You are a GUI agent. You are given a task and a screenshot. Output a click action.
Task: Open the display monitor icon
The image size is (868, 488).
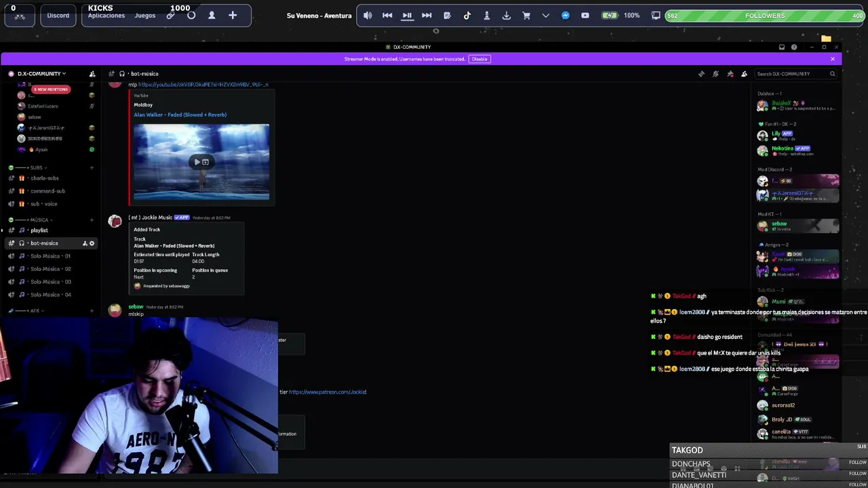click(656, 16)
